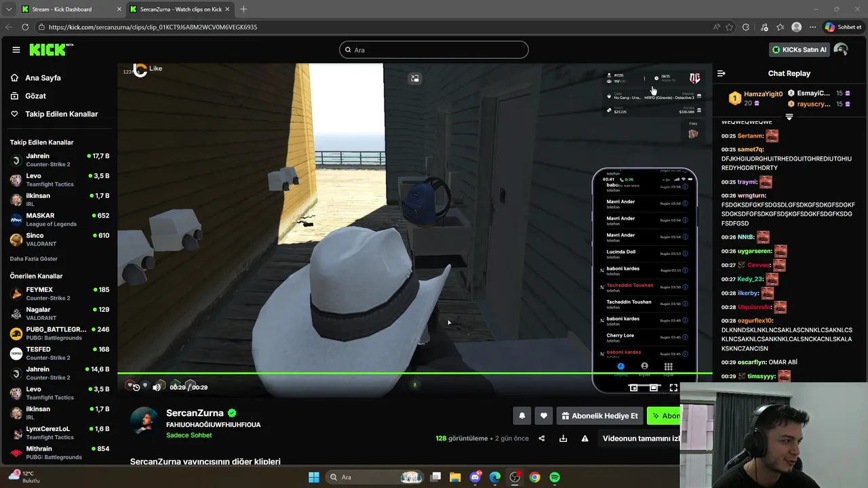The image size is (868, 488).
Task: Follow channel with heart button
Action: (x=543, y=416)
